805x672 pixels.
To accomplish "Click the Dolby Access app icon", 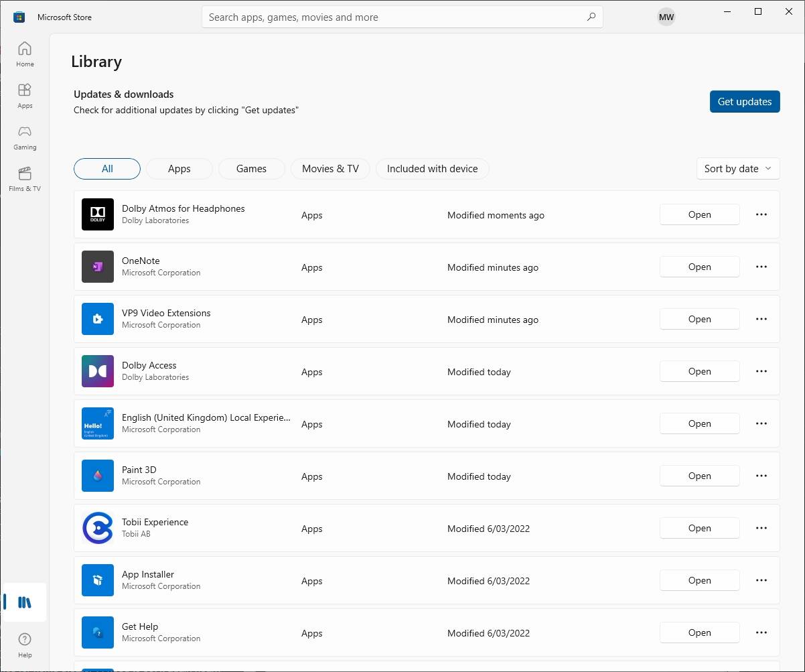I will tap(98, 371).
